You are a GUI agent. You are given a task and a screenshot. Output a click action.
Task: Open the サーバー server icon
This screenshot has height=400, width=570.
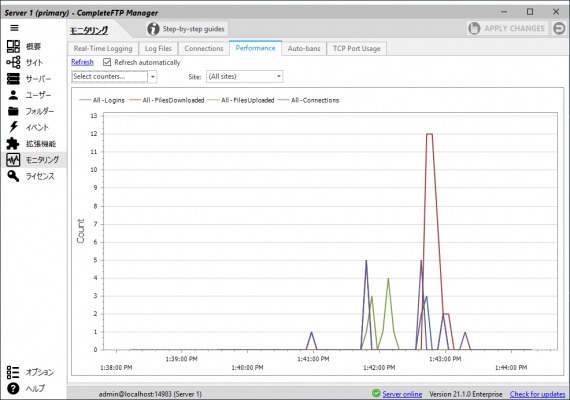[x=13, y=79]
